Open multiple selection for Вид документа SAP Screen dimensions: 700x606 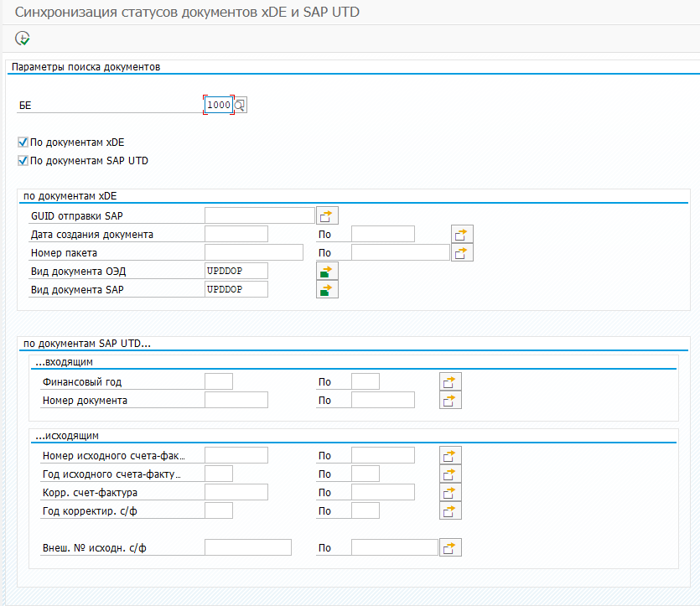tap(325, 289)
